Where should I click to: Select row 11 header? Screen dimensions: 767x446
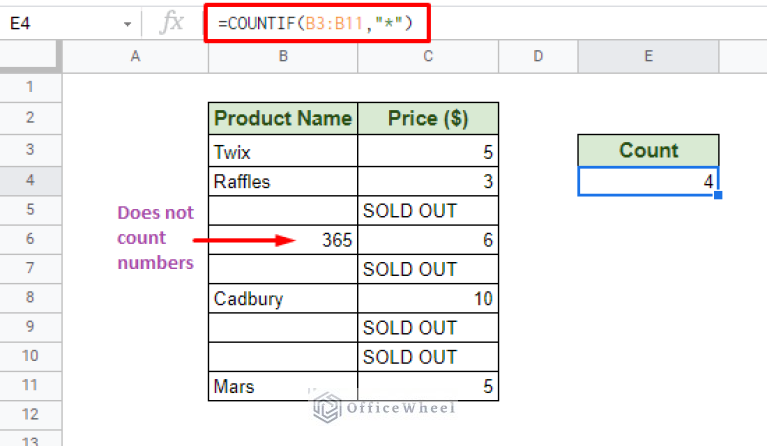pos(30,385)
